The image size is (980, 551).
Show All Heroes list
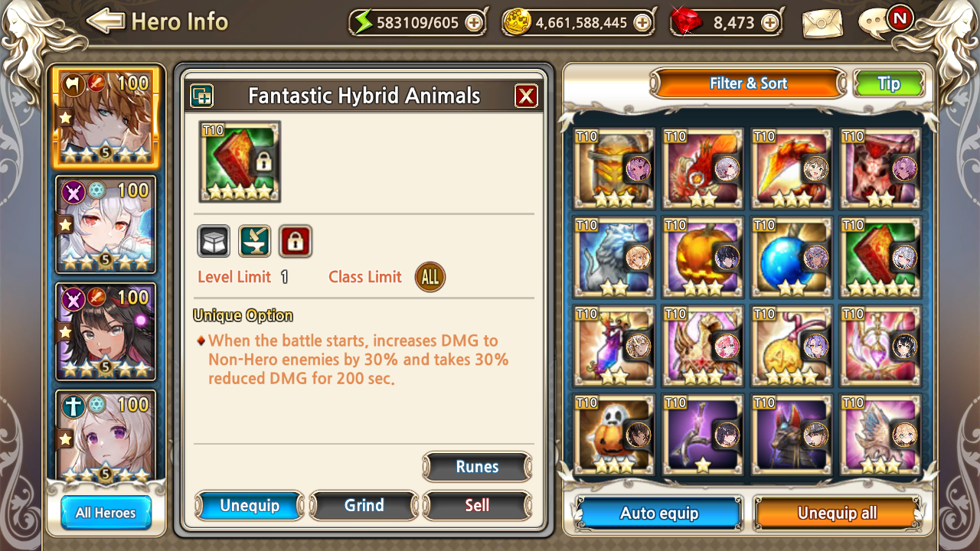pos(106,513)
